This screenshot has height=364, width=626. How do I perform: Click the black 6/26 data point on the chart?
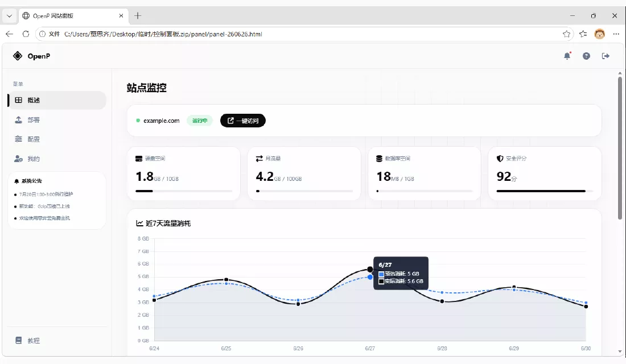coord(298,304)
